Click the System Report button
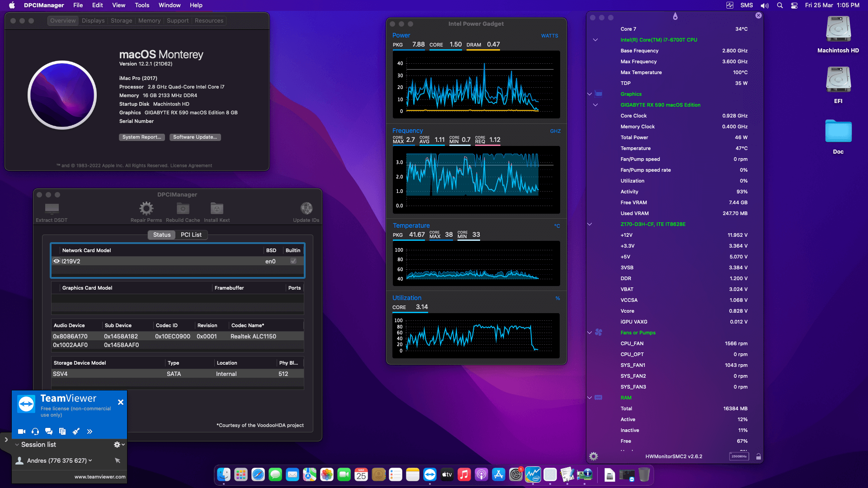Screen dimensions: 868x488 142,137
